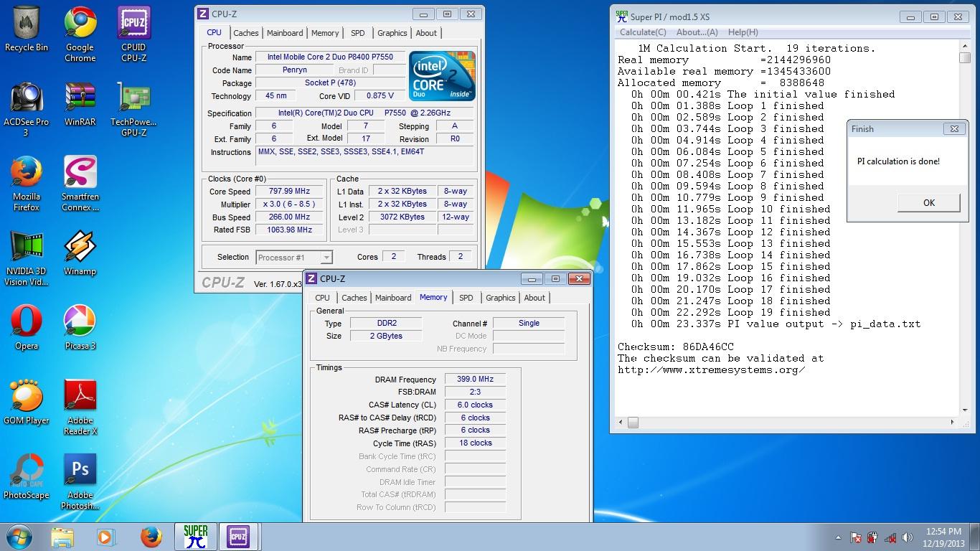This screenshot has width=980, height=551.
Task: Close the Finish dialog with its X
Action: point(954,129)
